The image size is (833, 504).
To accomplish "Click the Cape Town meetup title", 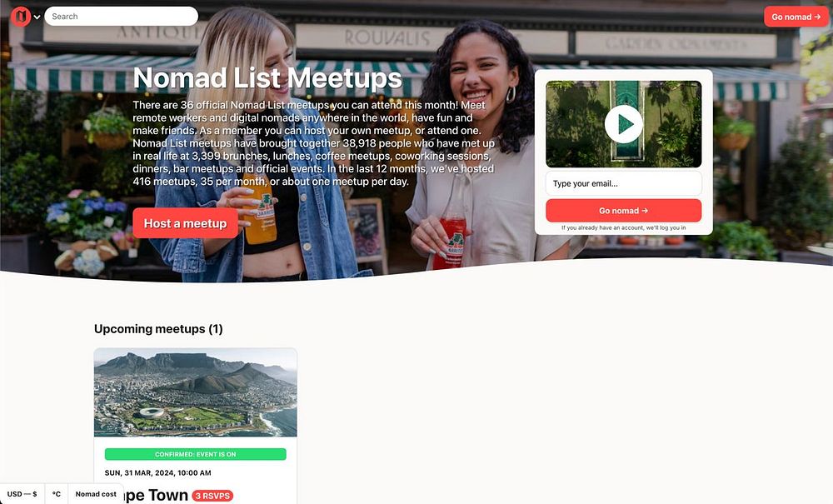I will 157,495.
